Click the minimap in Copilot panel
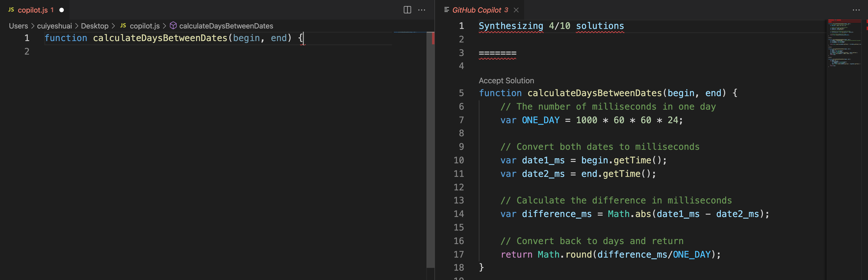The height and width of the screenshot is (280, 868). [844, 44]
